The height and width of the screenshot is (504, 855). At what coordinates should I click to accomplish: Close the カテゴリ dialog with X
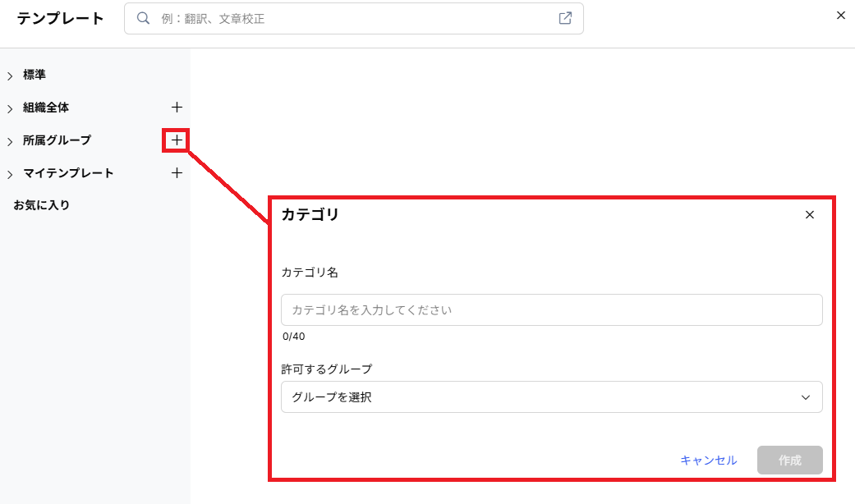(x=810, y=215)
